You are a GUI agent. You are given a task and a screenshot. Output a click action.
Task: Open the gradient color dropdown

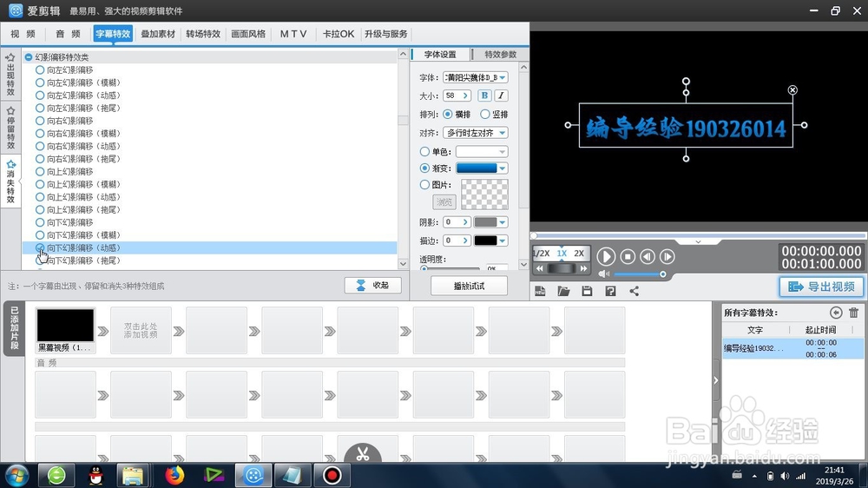502,168
